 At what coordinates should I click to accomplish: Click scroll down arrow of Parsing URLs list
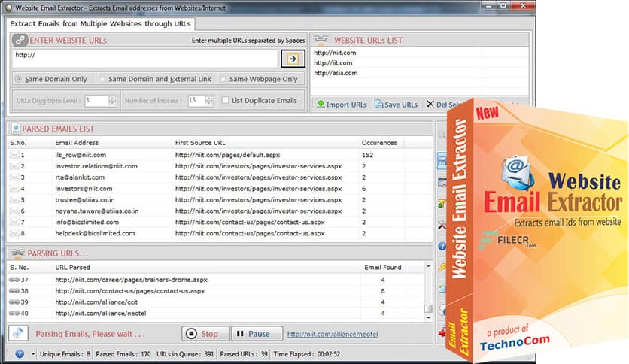tap(428, 317)
